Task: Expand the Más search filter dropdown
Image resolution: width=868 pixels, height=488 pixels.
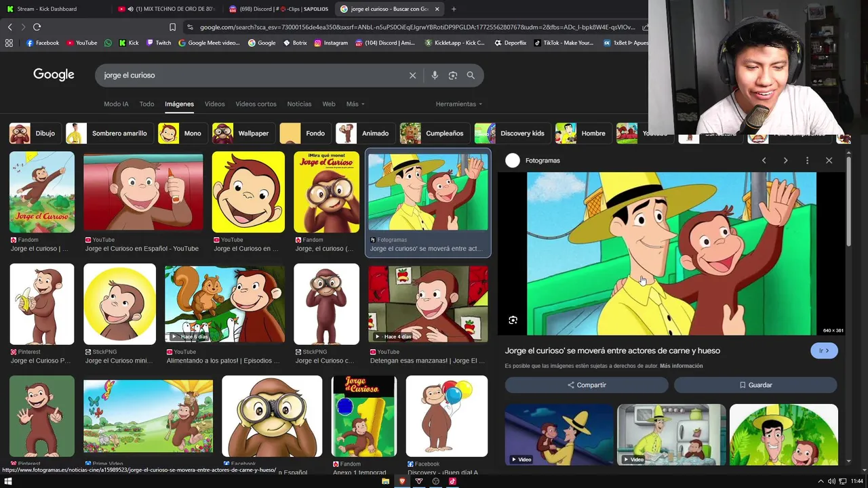Action: (x=355, y=104)
